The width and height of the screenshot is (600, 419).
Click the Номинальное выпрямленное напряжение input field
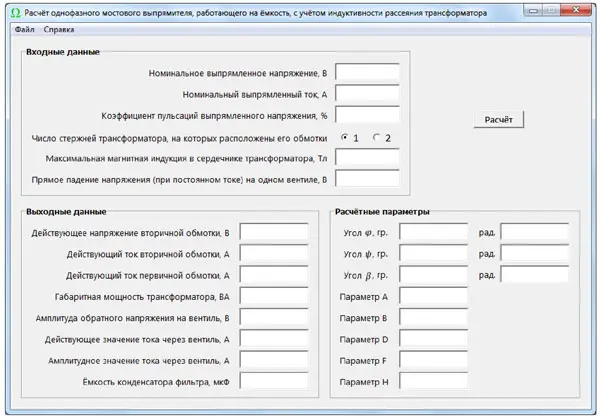pos(367,73)
